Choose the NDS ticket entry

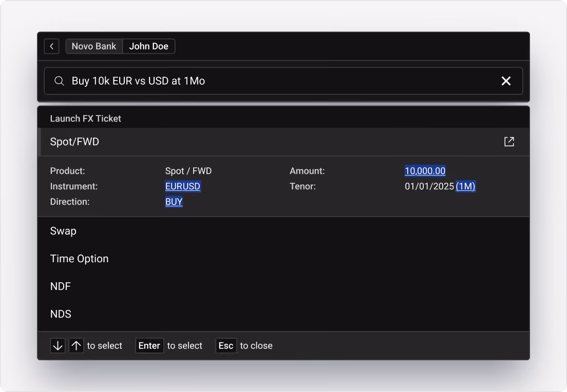pos(283,314)
